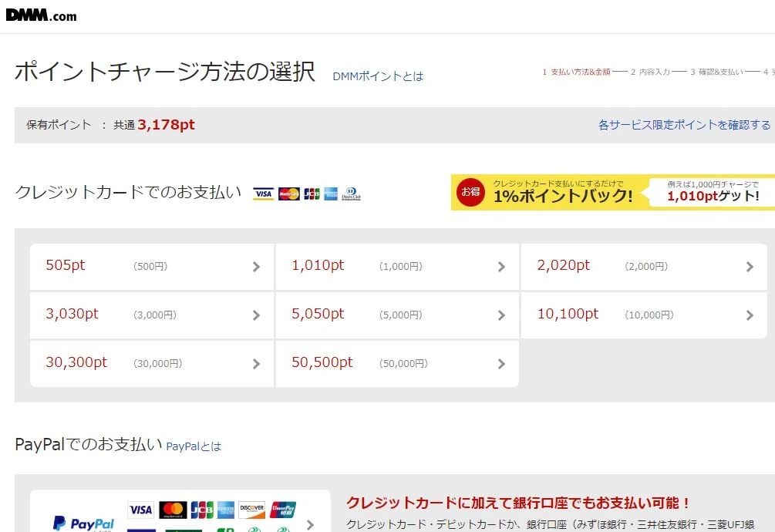Click the DMM.com logo
The image size is (775, 532).
coord(41,15)
